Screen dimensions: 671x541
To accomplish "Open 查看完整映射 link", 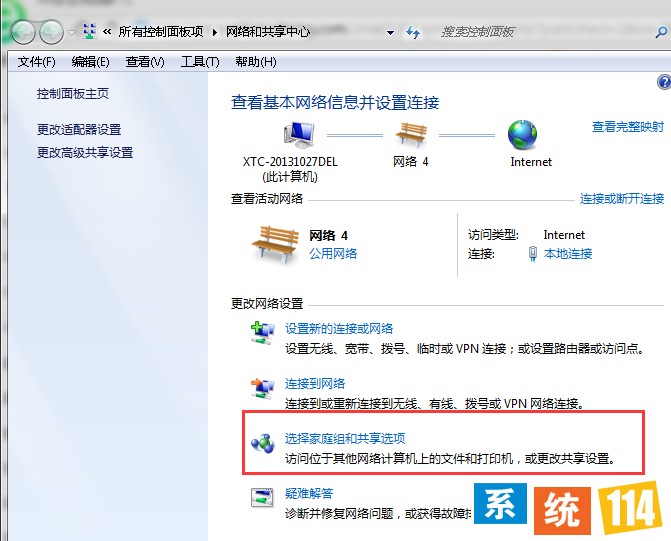I will [x=627, y=127].
